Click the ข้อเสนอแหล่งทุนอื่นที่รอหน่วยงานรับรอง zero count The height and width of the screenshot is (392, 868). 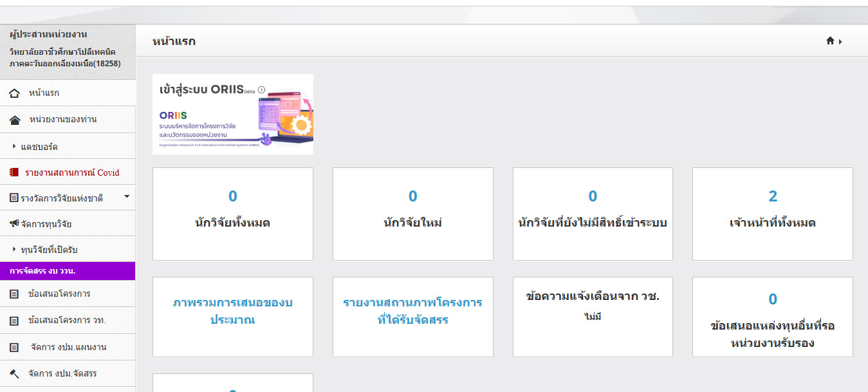772,299
